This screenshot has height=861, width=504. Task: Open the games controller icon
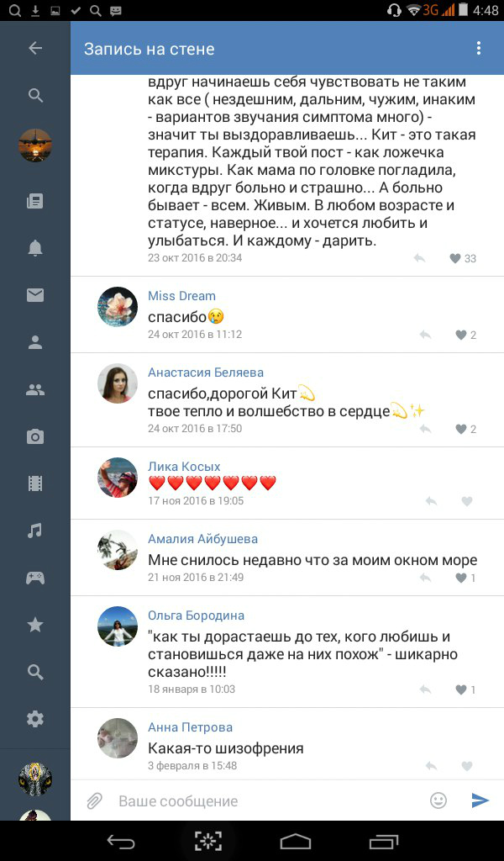pyautogui.click(x=35, y=578)
